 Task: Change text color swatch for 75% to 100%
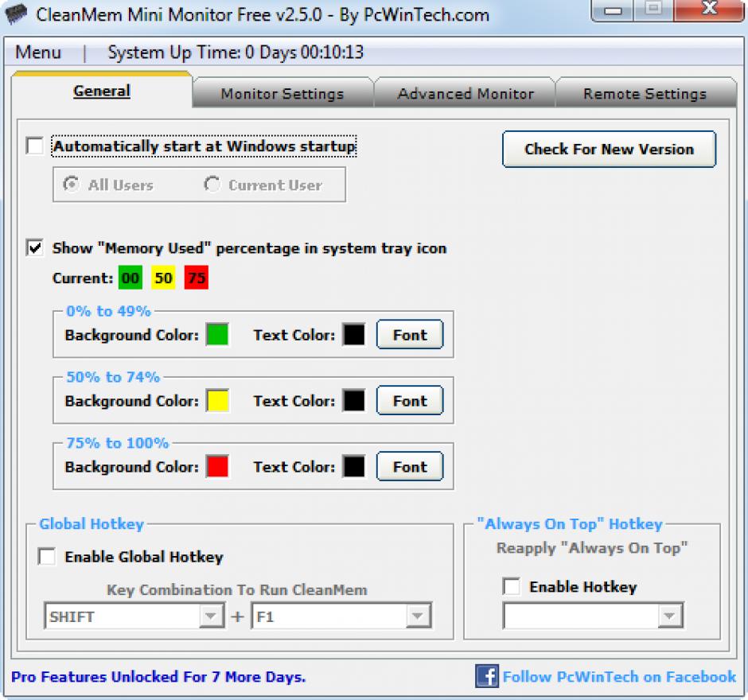pos(354,466)
